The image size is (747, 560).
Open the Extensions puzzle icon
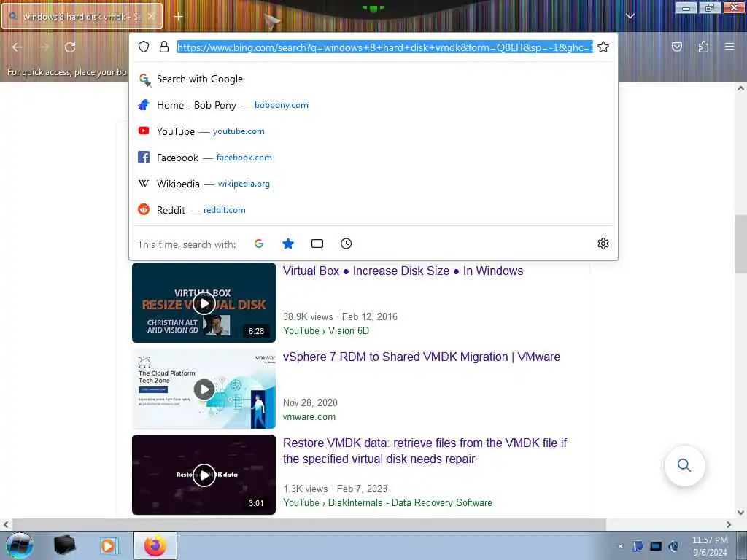[703, 47]
